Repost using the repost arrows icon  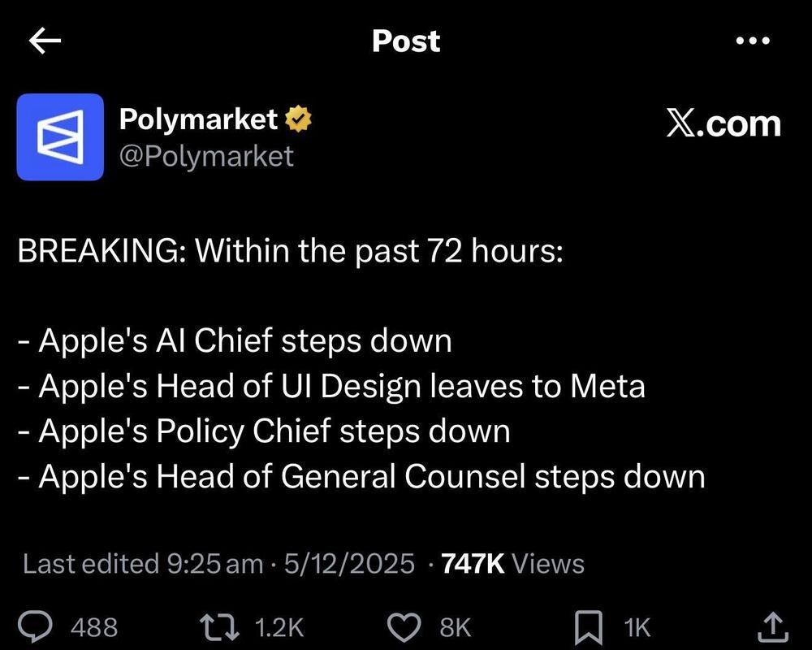(222, 626)
